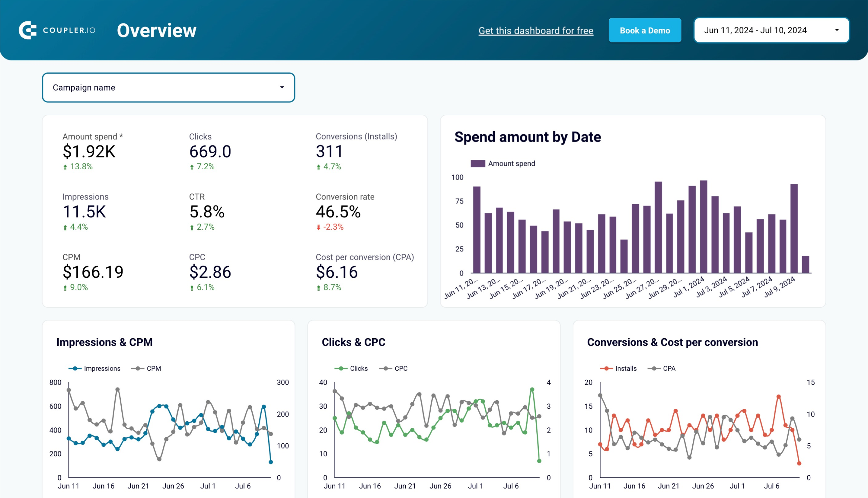The image size is (868, 498).
Task: Toggle the Impressions line visibility
Action: pyautogui.click(x=93, y=368)
